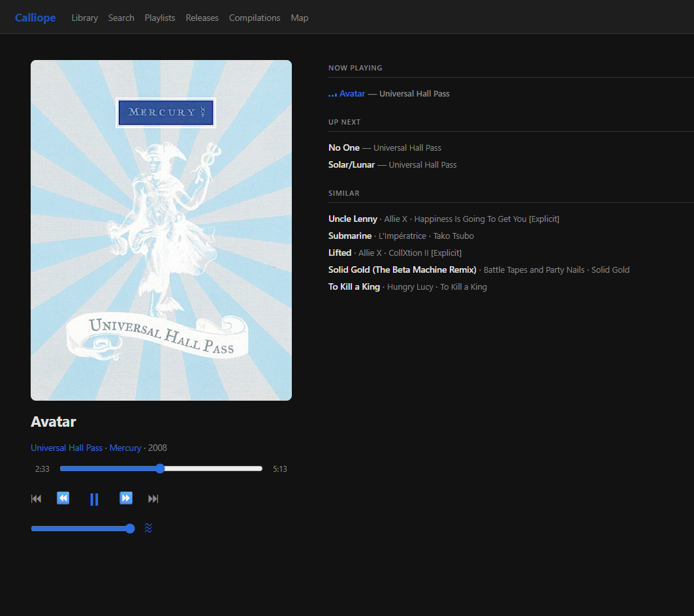
Task: Go to the Search page
Action: [x=121, y=18]
